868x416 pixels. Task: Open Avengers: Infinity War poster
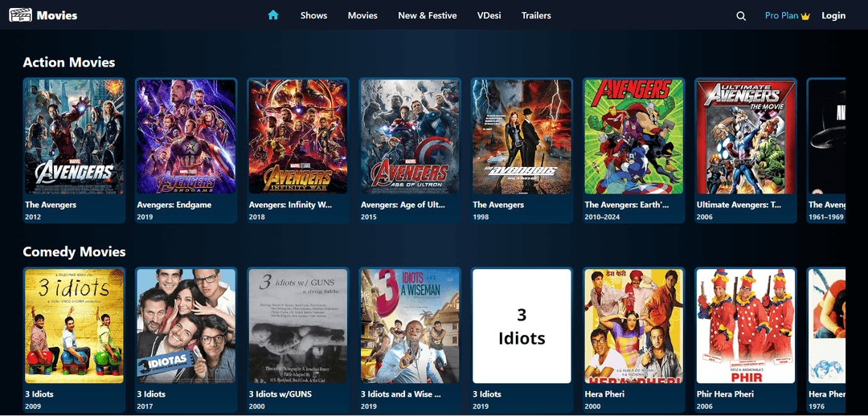298,136
